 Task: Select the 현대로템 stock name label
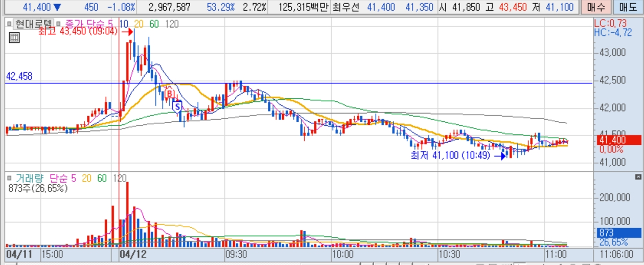coord(32,24)
